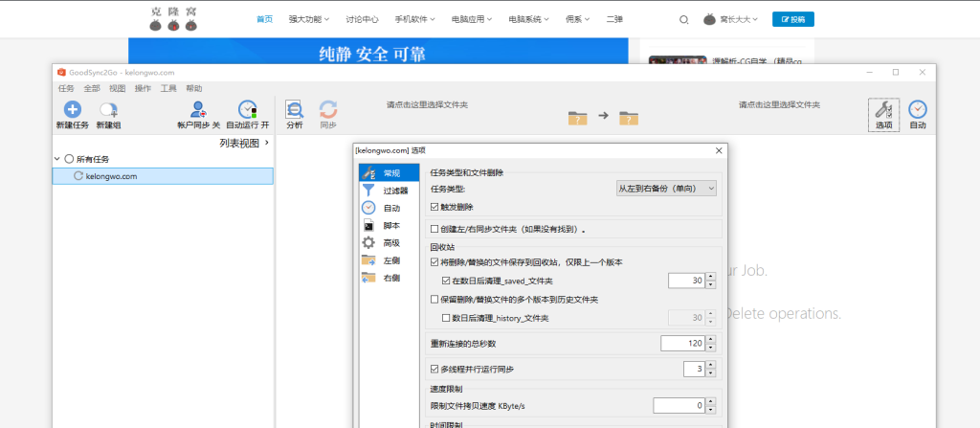Click the New Group (新建组) icon
This screenshot has width=980, height=428.
(x=109, y=110)
